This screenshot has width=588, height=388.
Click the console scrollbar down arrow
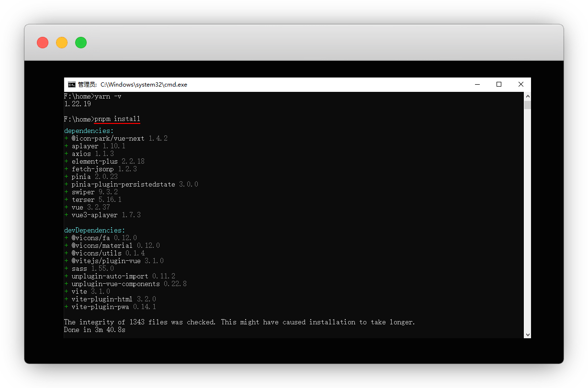click(527, 334)
